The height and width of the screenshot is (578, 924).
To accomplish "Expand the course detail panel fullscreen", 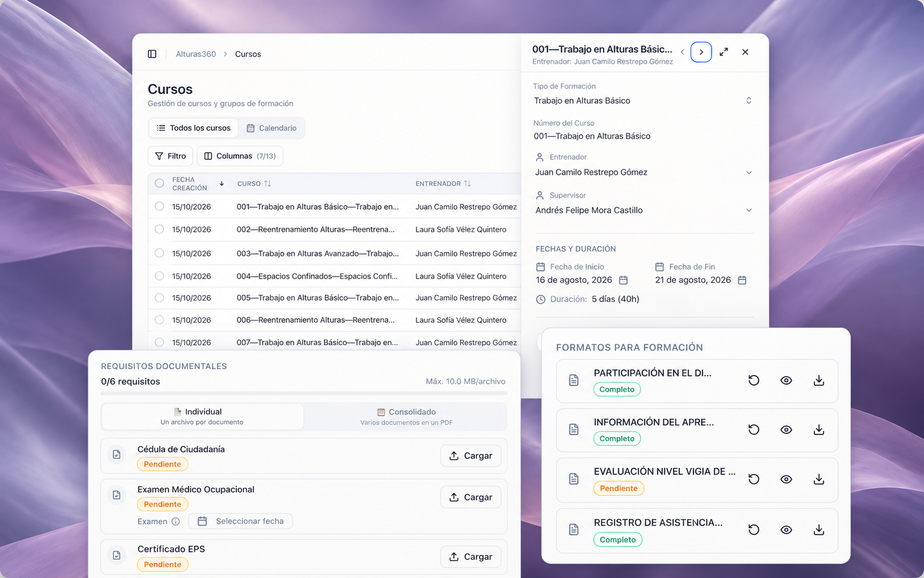I will tap(724, 52).
